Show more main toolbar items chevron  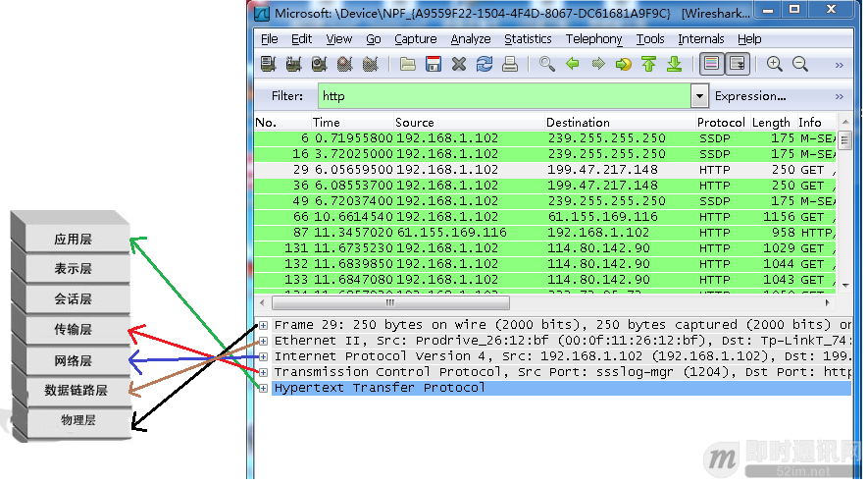point(840,65)
